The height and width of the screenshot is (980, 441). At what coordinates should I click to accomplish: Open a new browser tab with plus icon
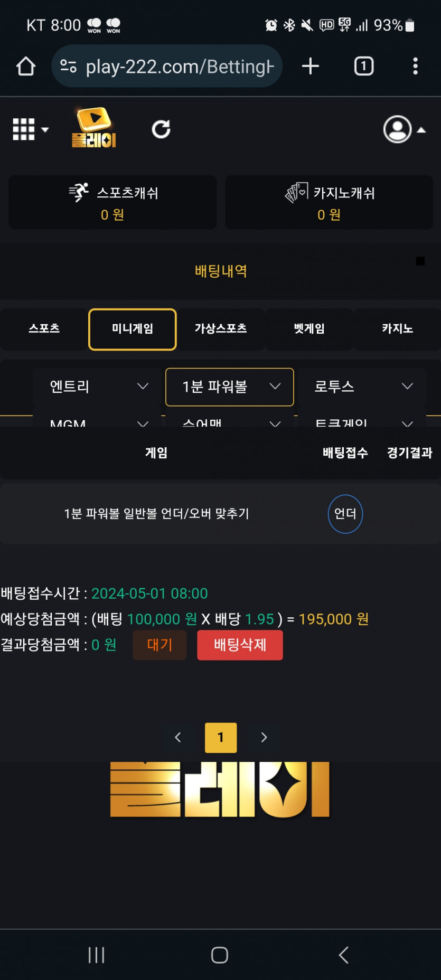[311, 66]
